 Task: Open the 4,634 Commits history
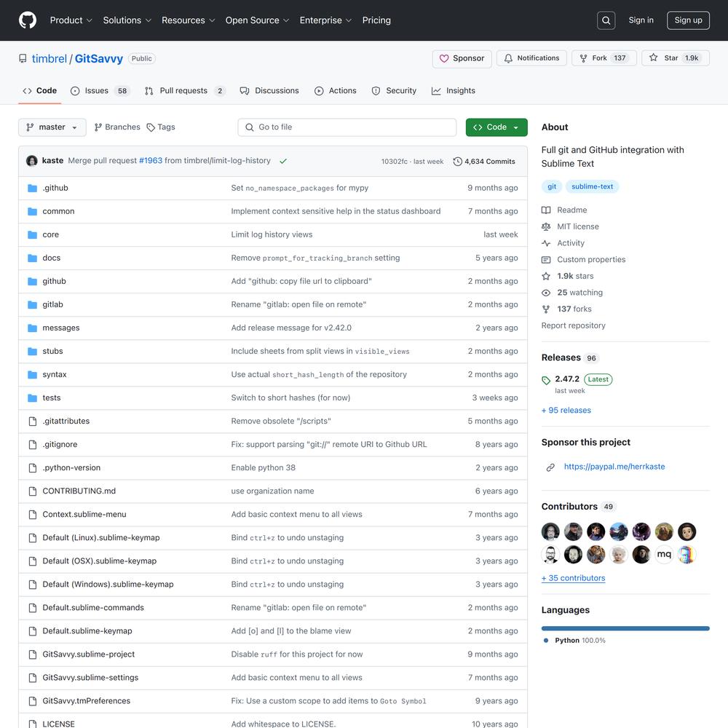pyautogui.click(x=484, y=162)
